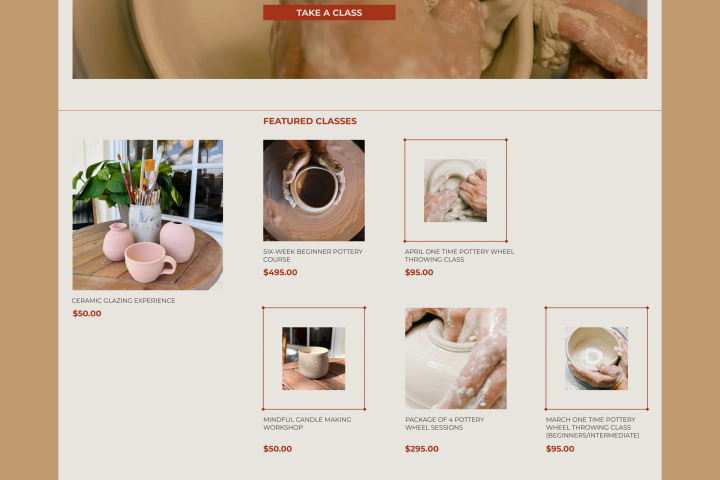The width and height of the screenshot is (720, 480).
Task: Click the Take a Class button
Action: 329,12
